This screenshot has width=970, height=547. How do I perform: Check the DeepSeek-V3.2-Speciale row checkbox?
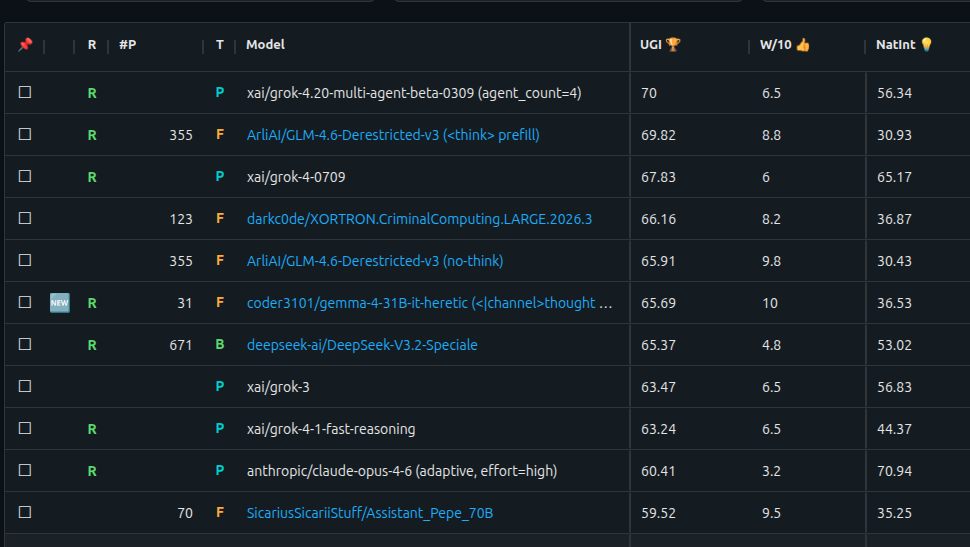click(x=25, y=344)
